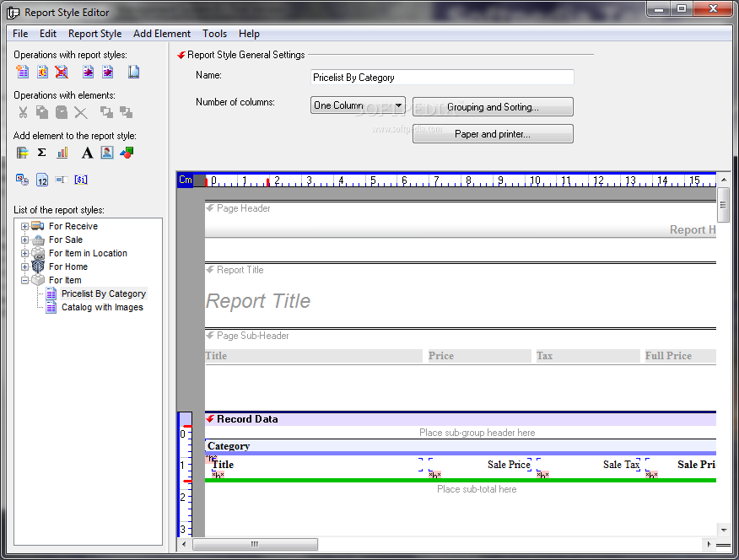Open the File menu
The image size is (739, 560).
pos(20,34)
